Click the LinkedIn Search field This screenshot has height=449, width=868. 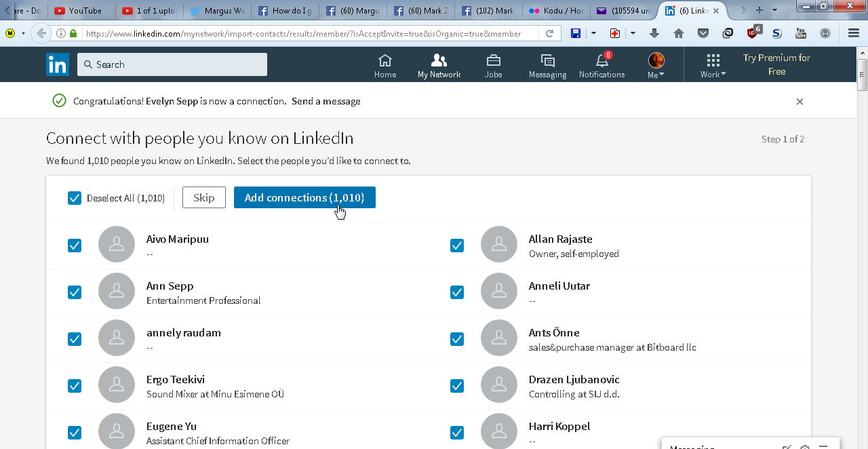172,64
